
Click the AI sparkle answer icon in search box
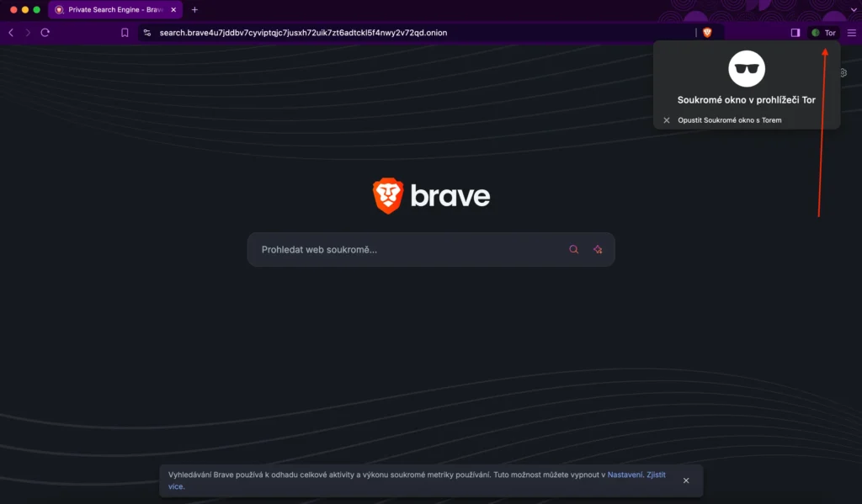(598, 250)
